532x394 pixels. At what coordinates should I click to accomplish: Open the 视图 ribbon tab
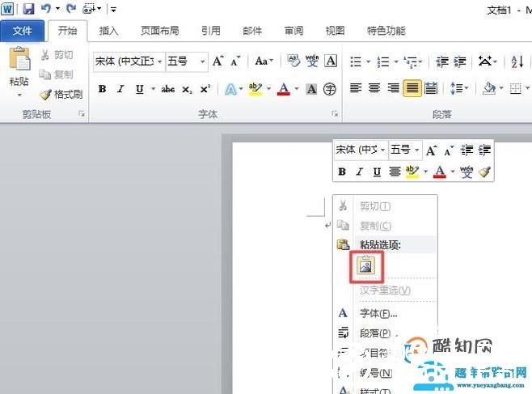[x=335, y=31]
